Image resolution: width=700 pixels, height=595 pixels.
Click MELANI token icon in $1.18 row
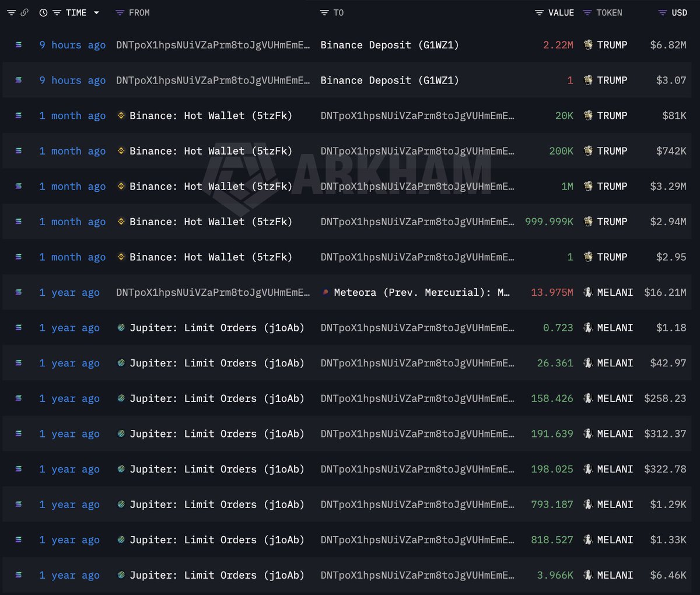pyautogui.click(x=588, y=328)
